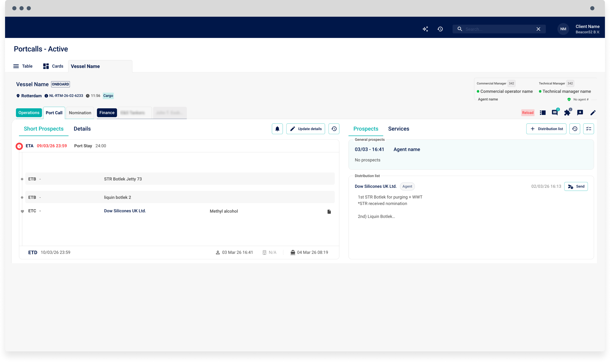The image size is (610, 364).
Task: Open the checklist icon next to Distribution list
Action: point(588,129)
